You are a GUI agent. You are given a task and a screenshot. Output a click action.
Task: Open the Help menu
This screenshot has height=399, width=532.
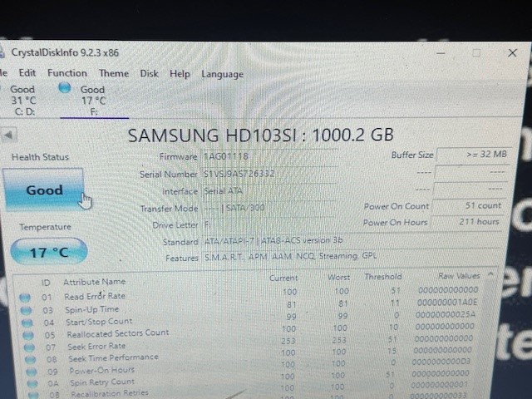pos(180,74)
